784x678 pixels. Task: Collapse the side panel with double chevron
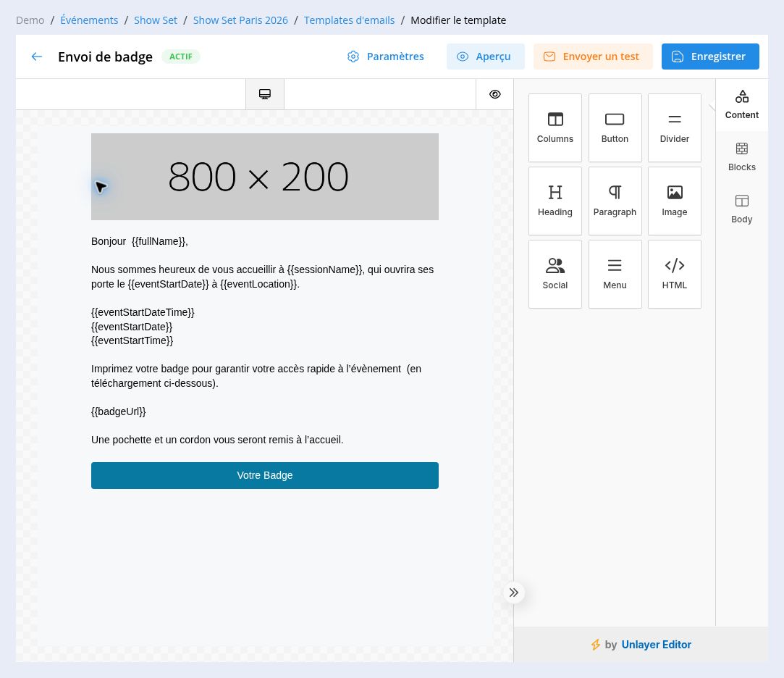pyautogui.click(x=513, y=593)
